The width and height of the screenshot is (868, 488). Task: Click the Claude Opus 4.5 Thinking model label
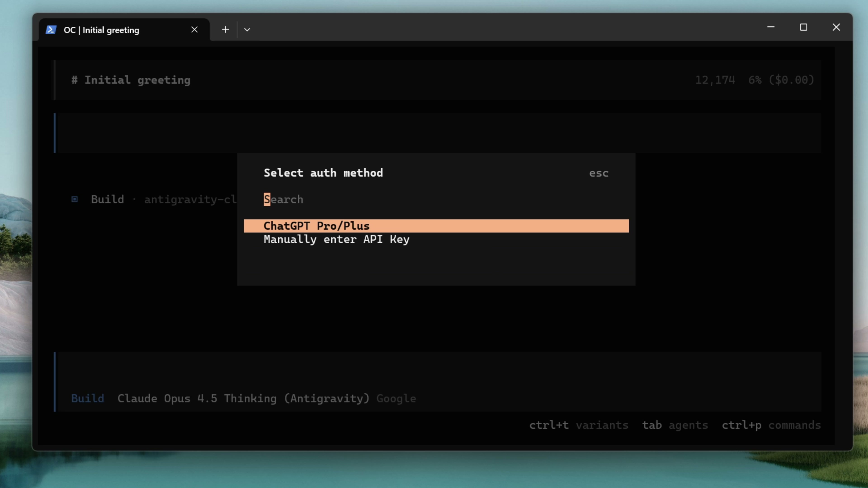pos(243,398)
